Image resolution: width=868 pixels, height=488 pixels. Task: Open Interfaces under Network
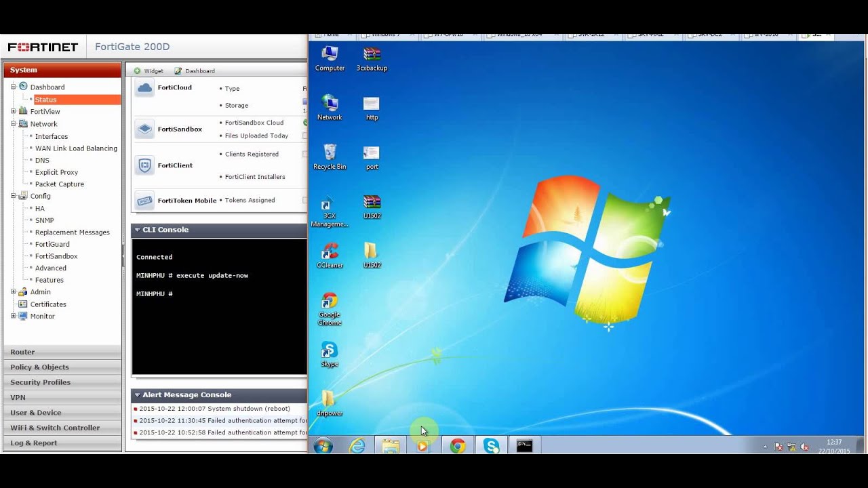coord(52,136)
